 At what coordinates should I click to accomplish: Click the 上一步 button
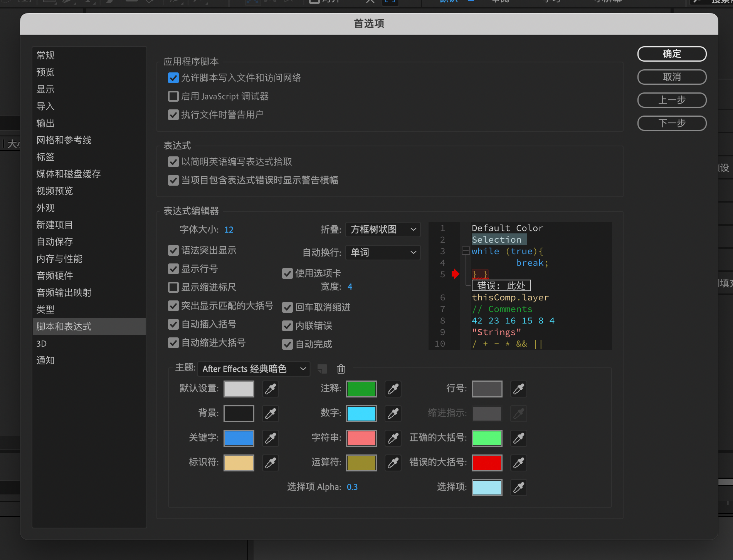[x=672, y=100]
